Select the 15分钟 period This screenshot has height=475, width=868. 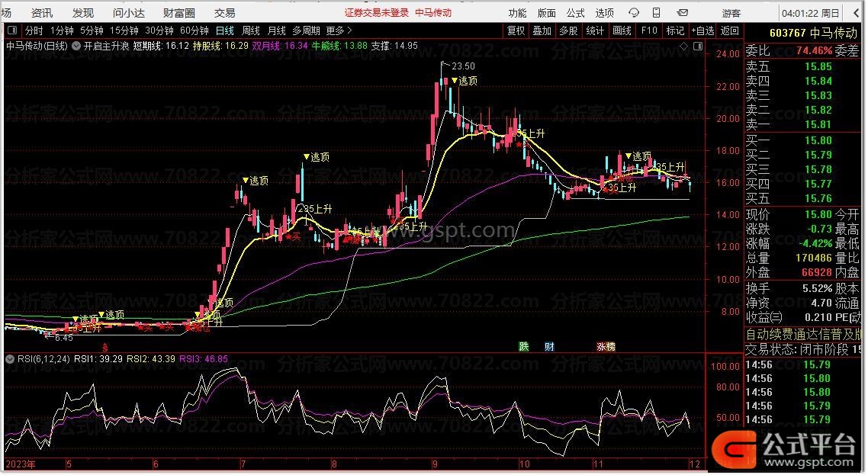click(124, 30)
